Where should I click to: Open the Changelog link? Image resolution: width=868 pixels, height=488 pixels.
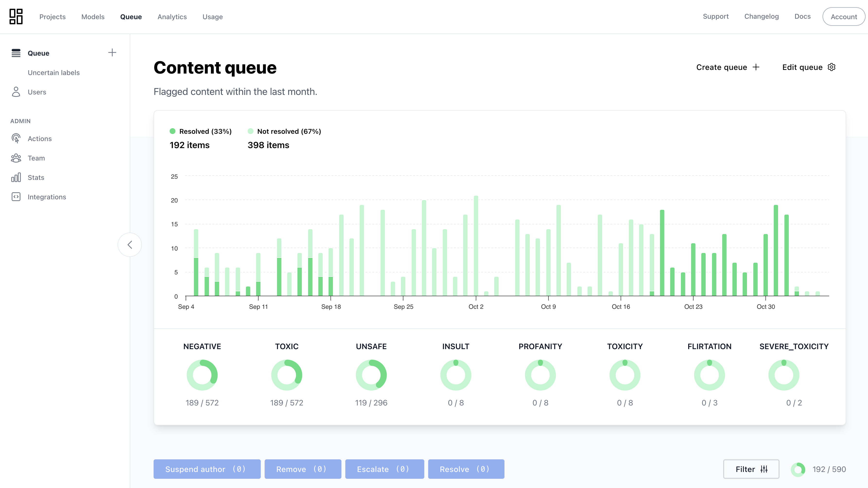click(x=761, y=17)
